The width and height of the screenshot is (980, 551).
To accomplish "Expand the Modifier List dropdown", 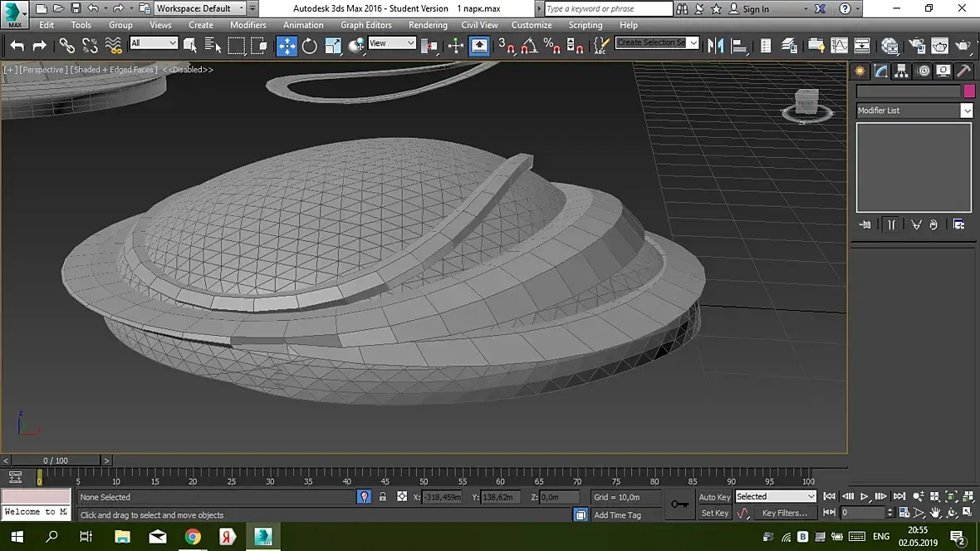I will 967,111.
